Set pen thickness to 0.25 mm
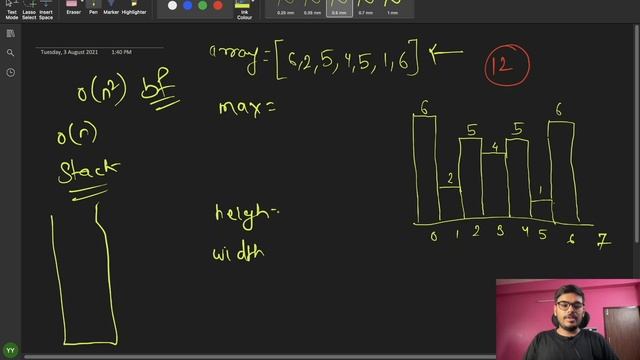 285,8
